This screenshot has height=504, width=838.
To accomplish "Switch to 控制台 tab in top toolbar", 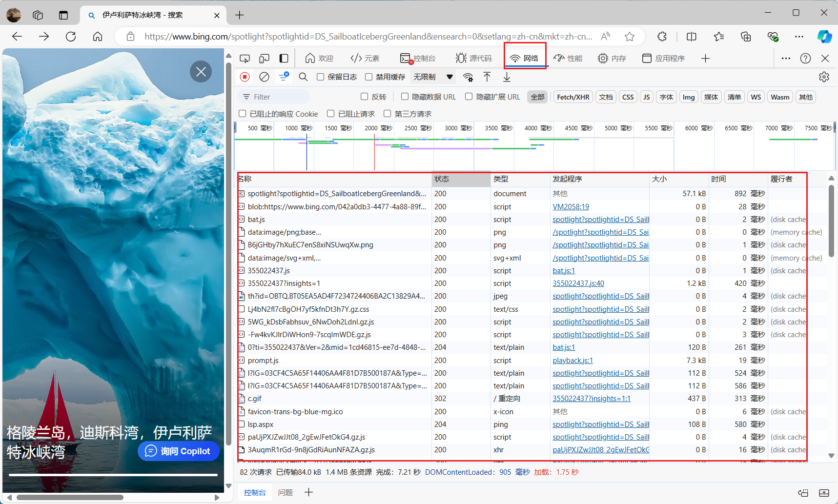I will coord(418,59).
